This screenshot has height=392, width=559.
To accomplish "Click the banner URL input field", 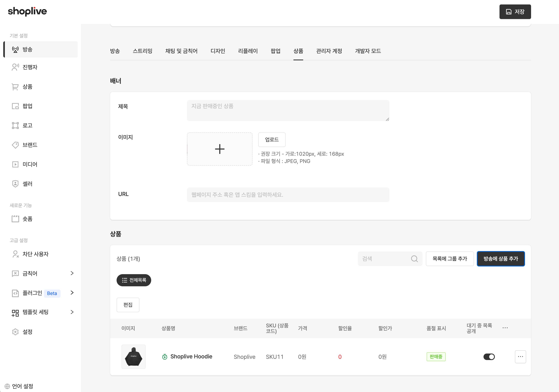I will [288, 195].
